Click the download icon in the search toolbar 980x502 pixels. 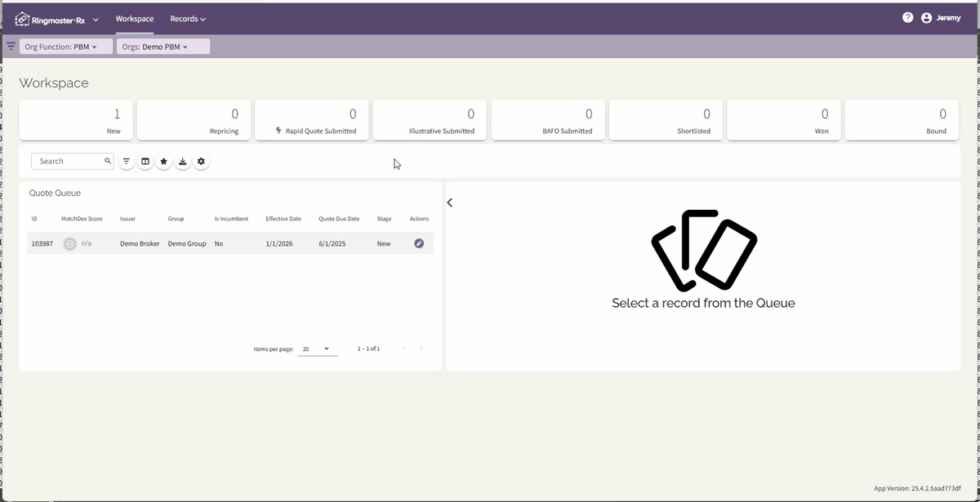tap(183, 161)
